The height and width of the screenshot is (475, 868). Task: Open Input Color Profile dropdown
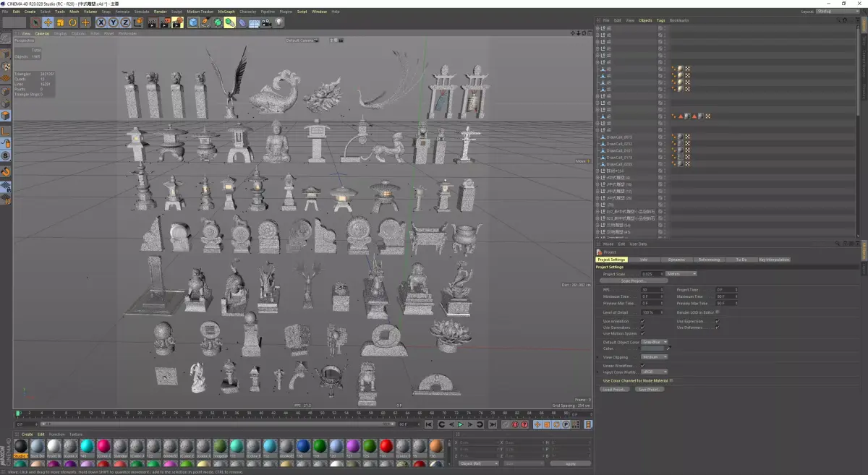click(655, 372)
